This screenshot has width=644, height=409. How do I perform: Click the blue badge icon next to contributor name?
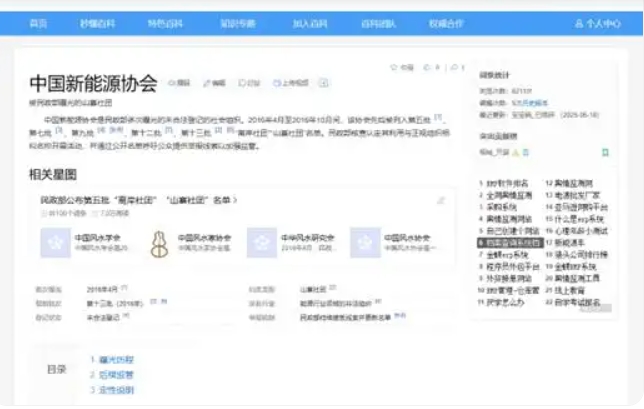coord(525,152)
